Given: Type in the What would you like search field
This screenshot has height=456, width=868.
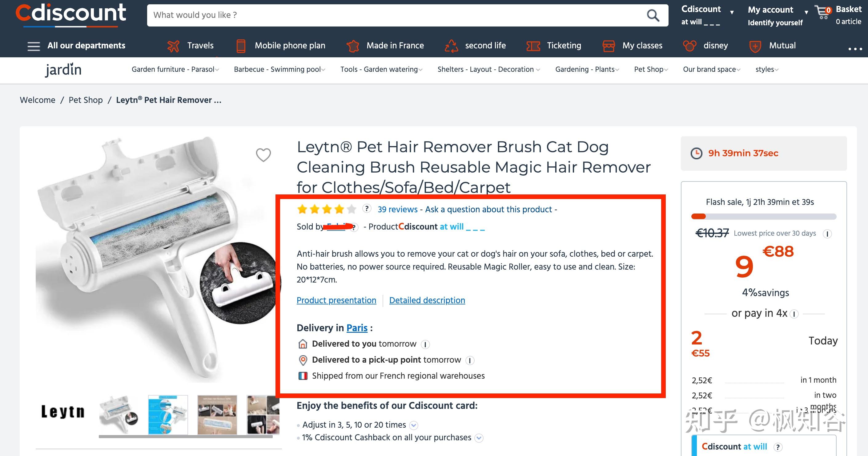Looking at the screenshot, I should coord(394,15).
